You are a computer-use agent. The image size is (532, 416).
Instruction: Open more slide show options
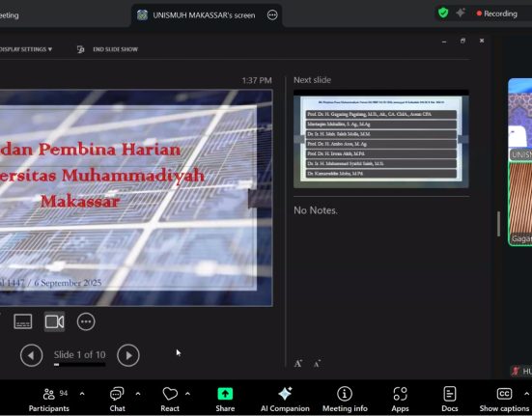coord(86,321)
